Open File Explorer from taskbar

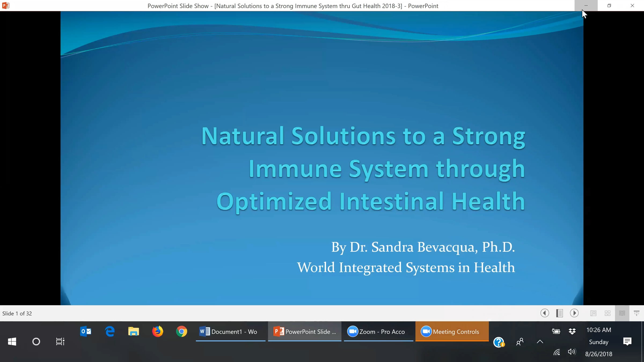coord(133,331)
